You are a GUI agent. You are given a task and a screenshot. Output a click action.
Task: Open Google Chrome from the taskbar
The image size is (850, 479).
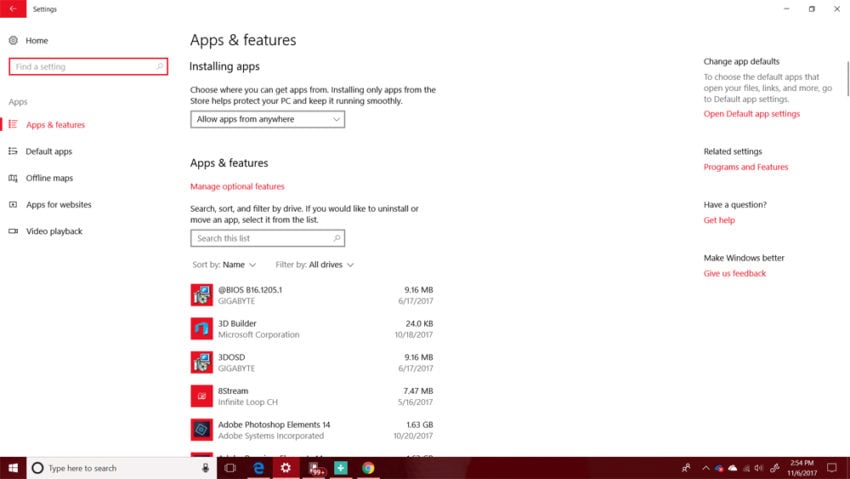(x=368, y=468)
